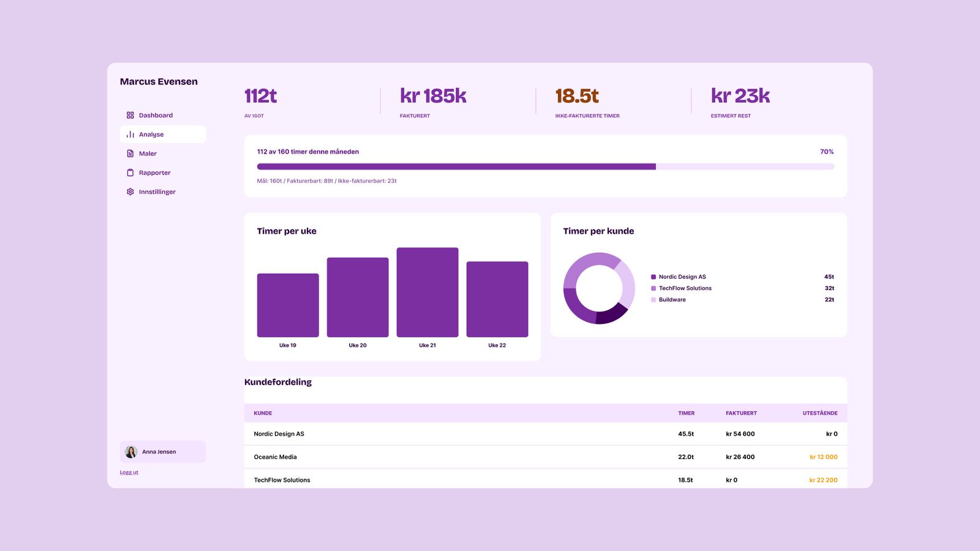This screenshot has height=551, width=980.
Task: Open Innstillinger from the sidebar
Action: pyautogui.click(x=163, y=192)
